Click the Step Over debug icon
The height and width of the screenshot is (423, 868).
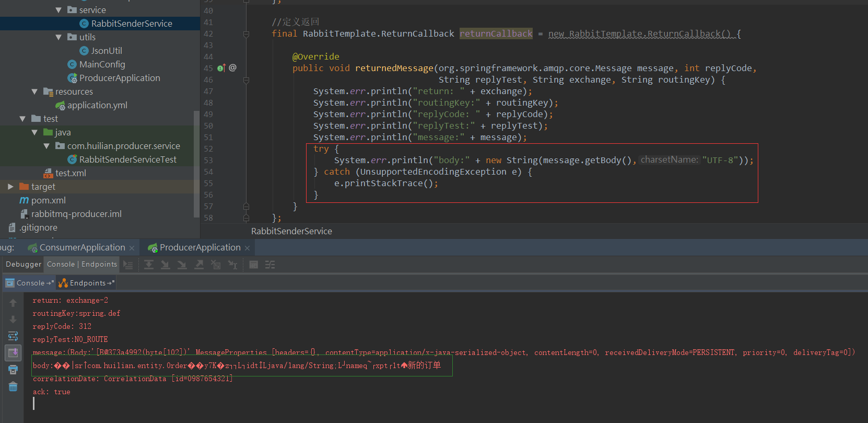point(149,265)
